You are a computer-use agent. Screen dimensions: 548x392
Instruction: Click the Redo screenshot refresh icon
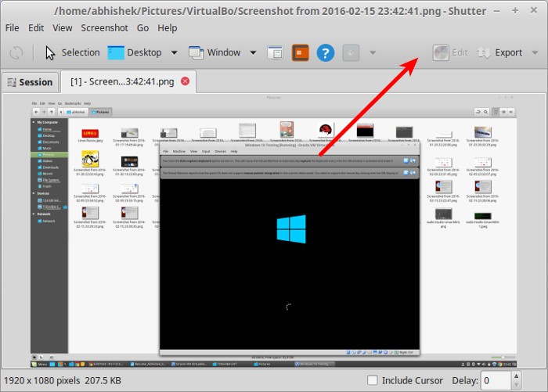point(16,52)
